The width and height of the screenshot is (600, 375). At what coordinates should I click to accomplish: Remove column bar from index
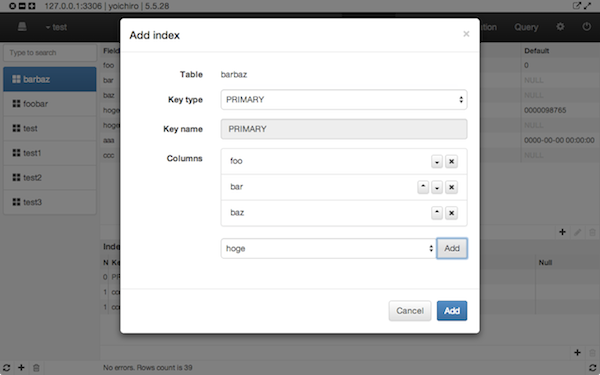[x=451, y=188]
